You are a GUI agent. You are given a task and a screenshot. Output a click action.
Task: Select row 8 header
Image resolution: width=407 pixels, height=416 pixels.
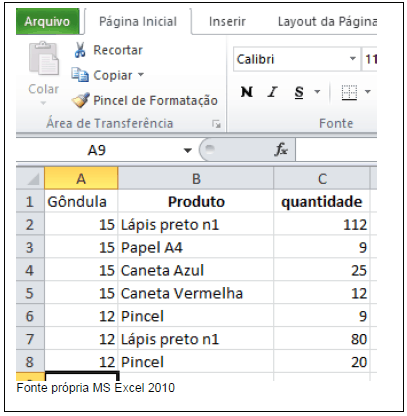[30, 362]
